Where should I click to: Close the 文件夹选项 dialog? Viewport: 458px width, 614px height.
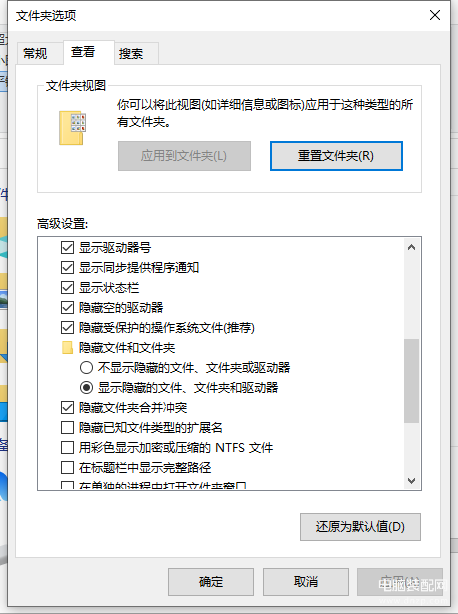coord(435,15)
